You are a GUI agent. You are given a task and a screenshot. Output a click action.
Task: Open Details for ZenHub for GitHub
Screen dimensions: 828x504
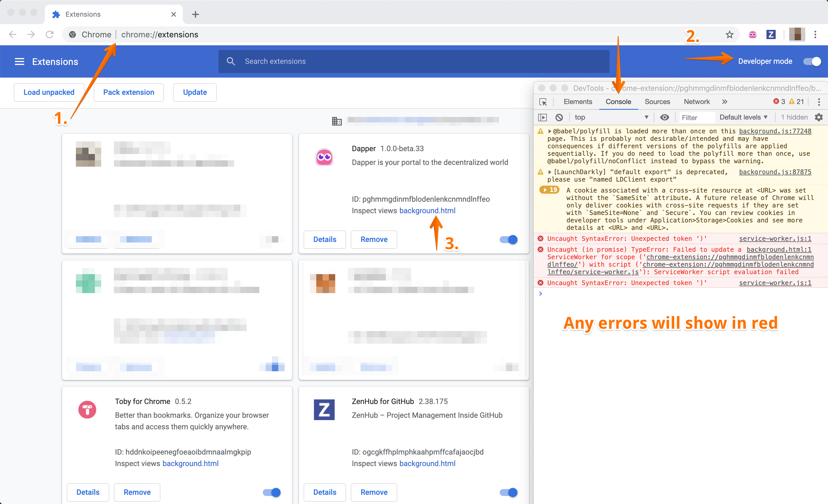tap(325, 492)
